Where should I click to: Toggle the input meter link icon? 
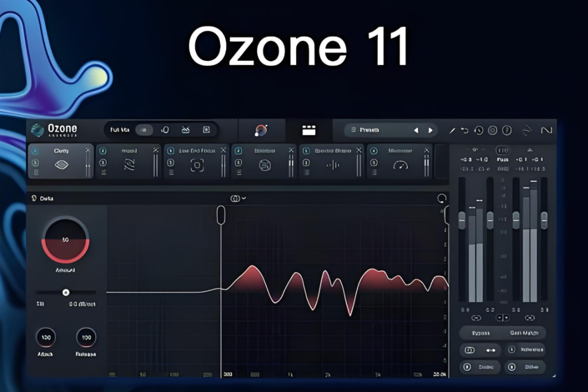tap(476, 318)
